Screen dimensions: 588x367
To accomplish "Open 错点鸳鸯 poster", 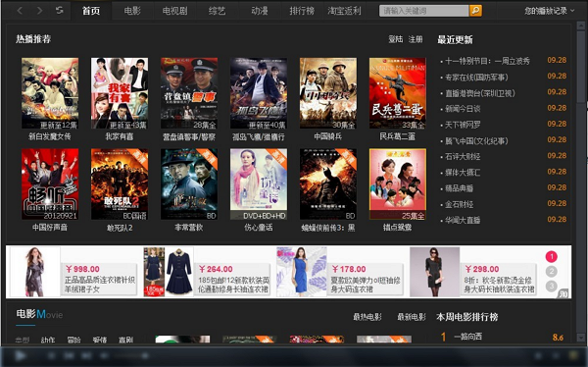I will click(x=398, y=184).
